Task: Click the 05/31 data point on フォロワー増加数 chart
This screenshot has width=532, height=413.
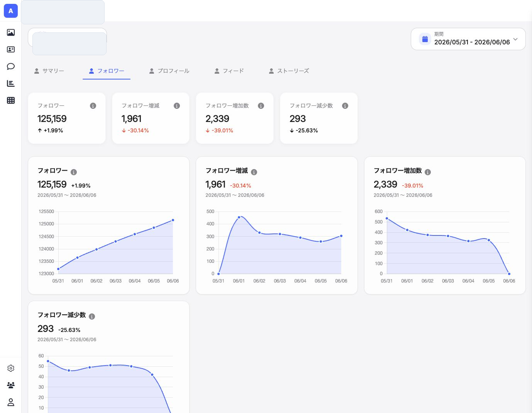Action: [387, 218]
